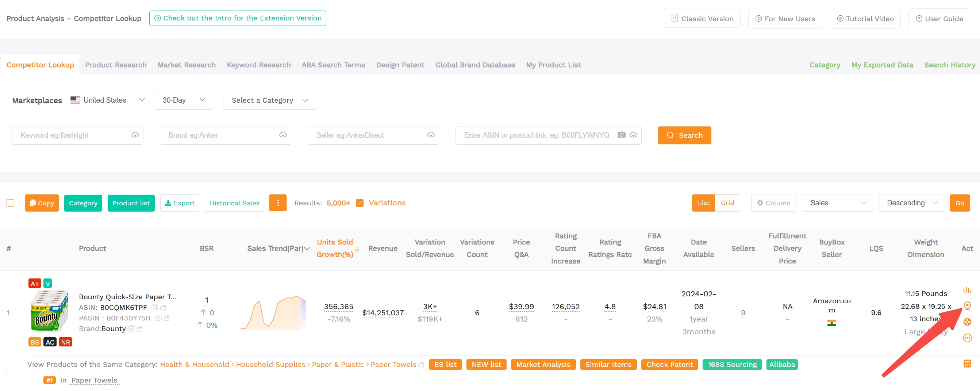The image size is (980, 391).
Task: Switch to List view
Action: click(x=703, y=203)
